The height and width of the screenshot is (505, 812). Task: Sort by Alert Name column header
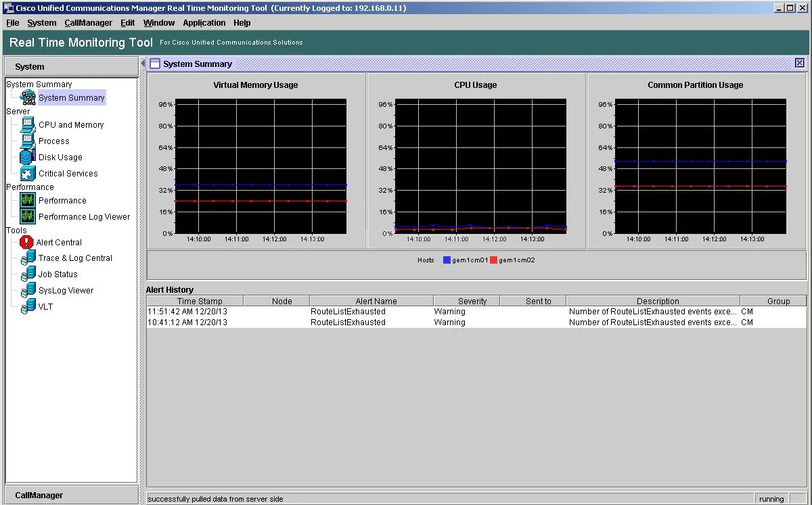[371, 301]
